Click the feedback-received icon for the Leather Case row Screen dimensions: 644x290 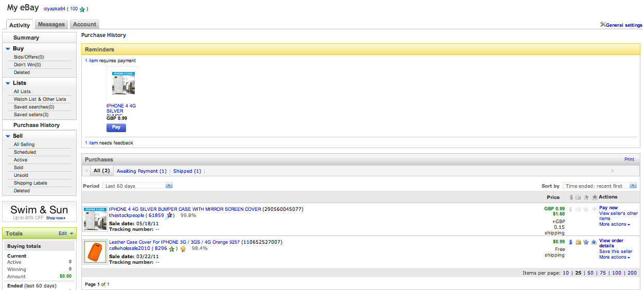[594, 242]
